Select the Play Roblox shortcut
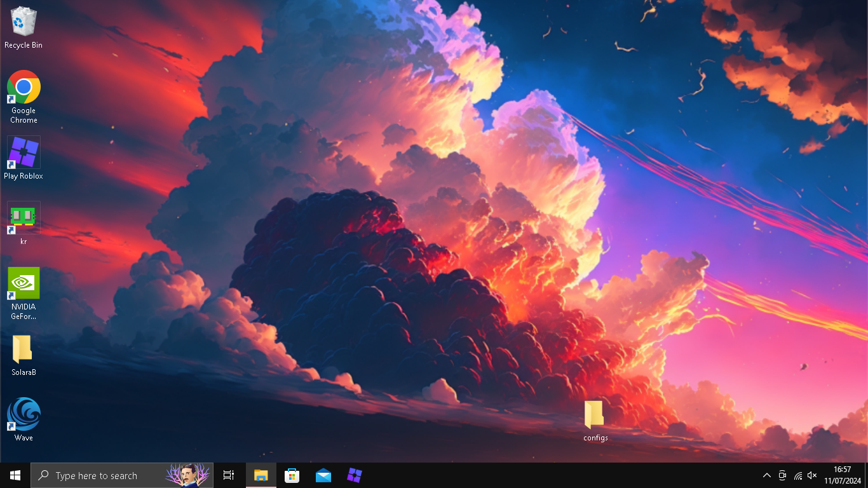 coord(24,158)
